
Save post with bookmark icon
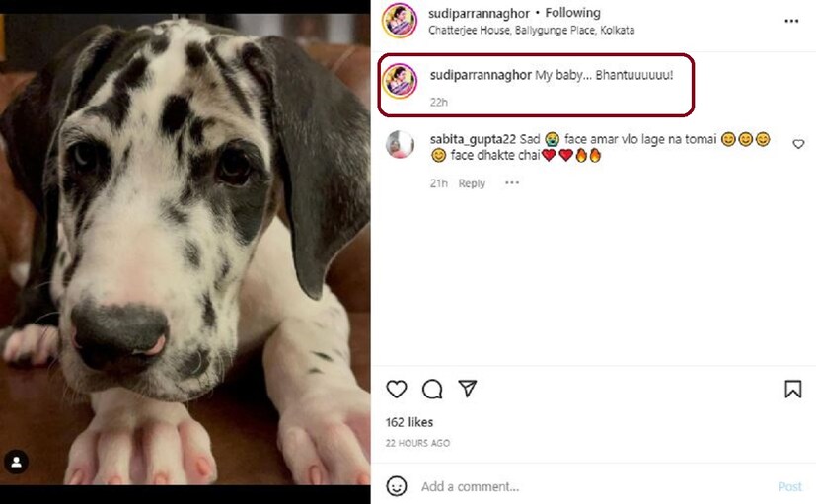click(x=792, y=389)
